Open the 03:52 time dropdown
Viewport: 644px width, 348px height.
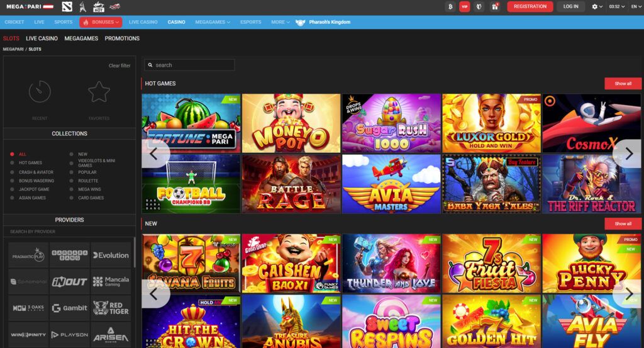pos(616,6)
